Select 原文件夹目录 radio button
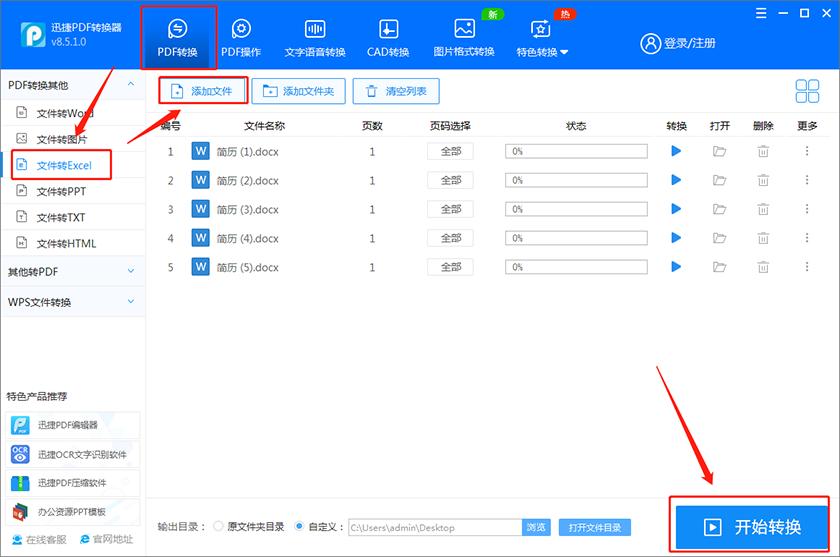840x557 pixels. [x=218, y=526]
